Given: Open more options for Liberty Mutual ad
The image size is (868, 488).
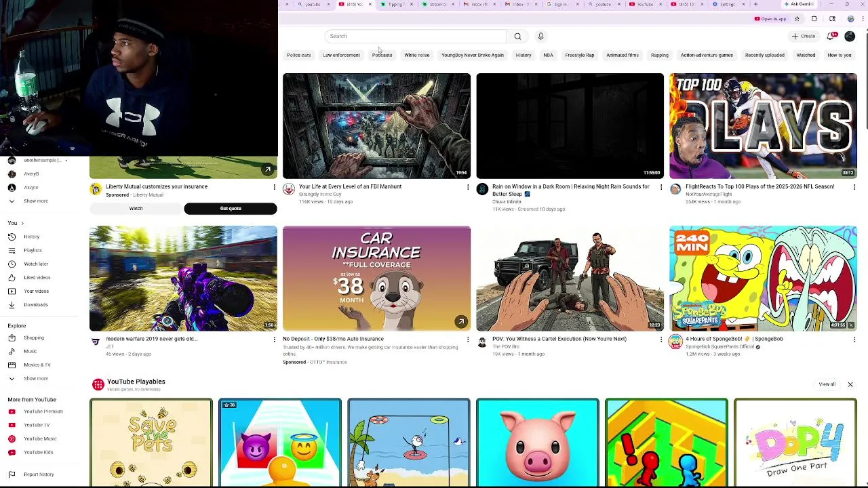Looking at the screenshot, I should coord(274,187).
